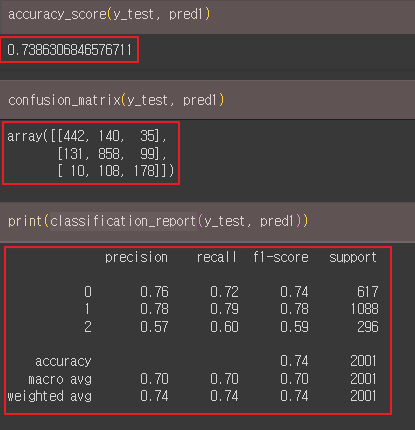Click class 2 recall value 0.60
The width and height of the screenshot is (415, 430).
pyautogui.click(x=224, y=327)
